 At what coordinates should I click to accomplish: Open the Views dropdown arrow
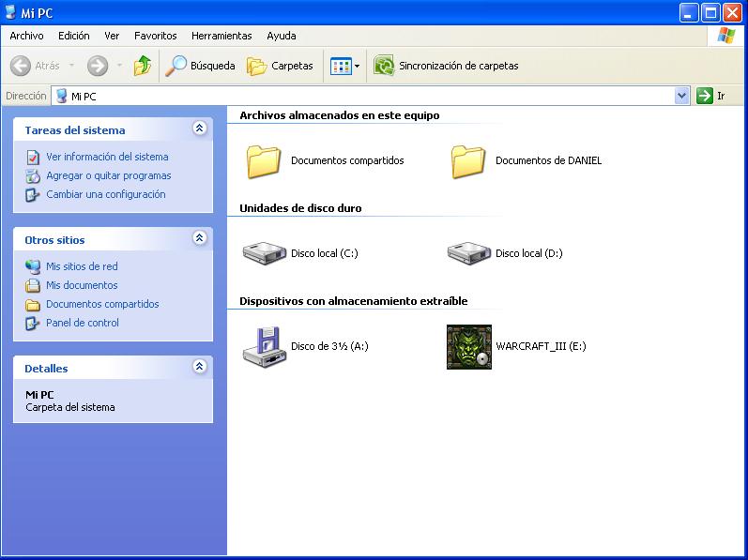pos(357,67)
